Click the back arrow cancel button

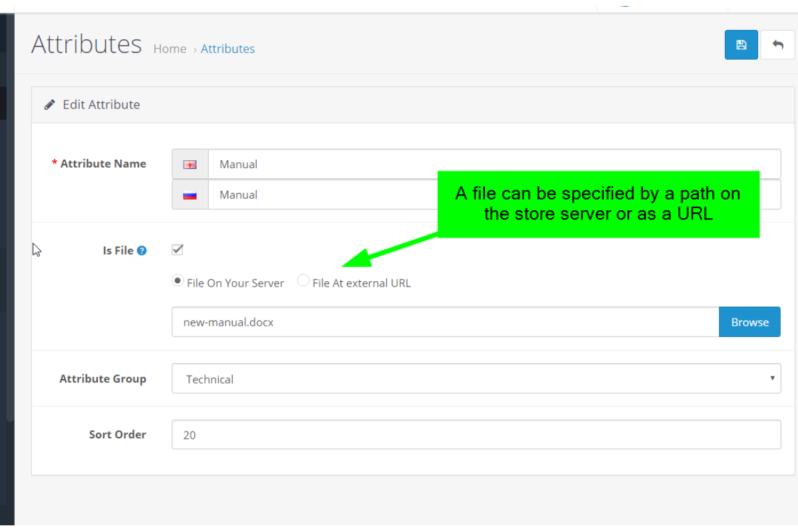point(777,45)
